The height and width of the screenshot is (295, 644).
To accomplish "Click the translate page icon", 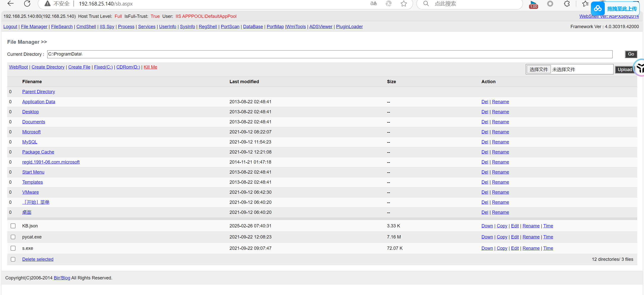I will (x=374, y=4).
